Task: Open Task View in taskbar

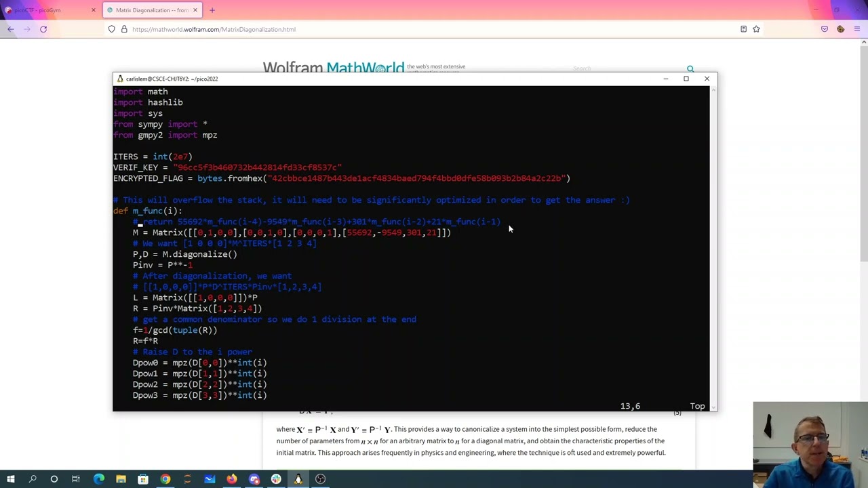Action: (x=76, y=479)
